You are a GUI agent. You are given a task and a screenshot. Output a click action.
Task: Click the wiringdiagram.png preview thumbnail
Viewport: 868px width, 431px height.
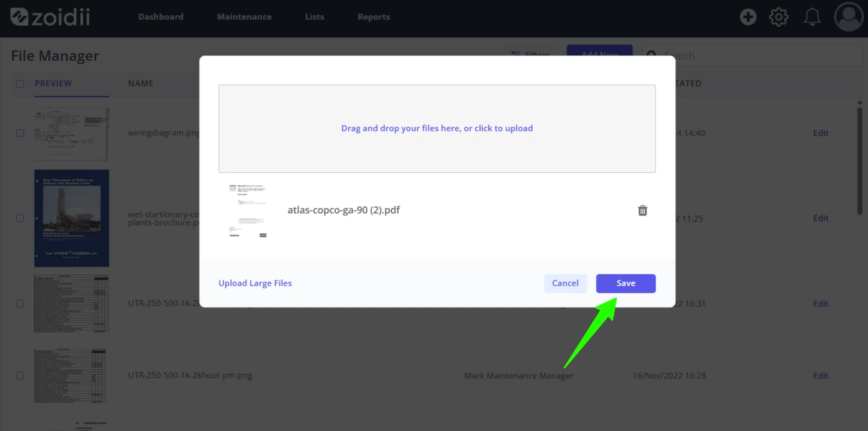(72, 134)
